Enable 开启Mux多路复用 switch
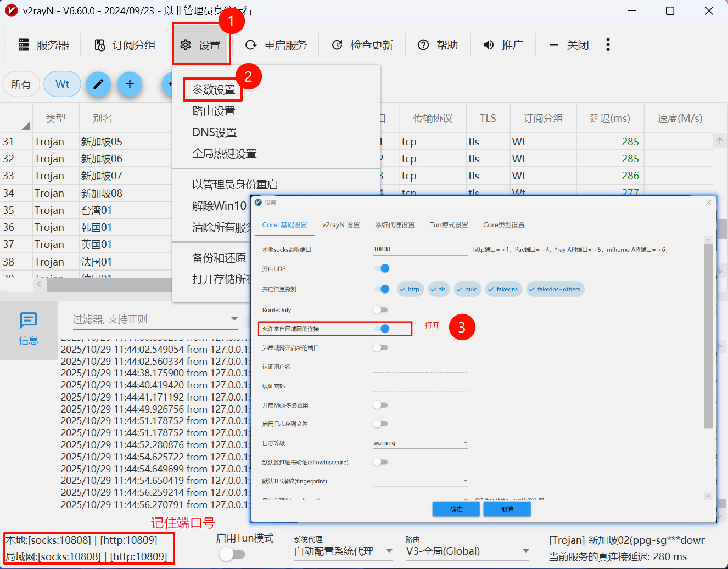The image size is (728, 569). (x=380, y=405)
